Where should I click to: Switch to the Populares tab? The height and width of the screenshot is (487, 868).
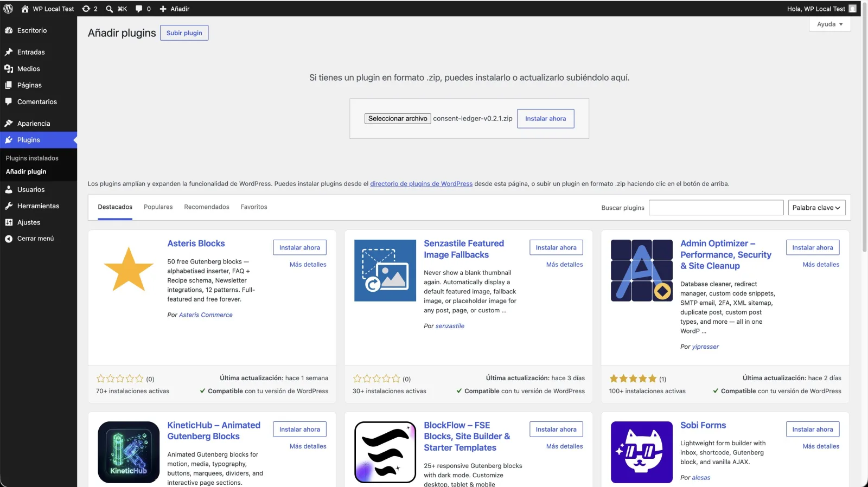[158, 207]
